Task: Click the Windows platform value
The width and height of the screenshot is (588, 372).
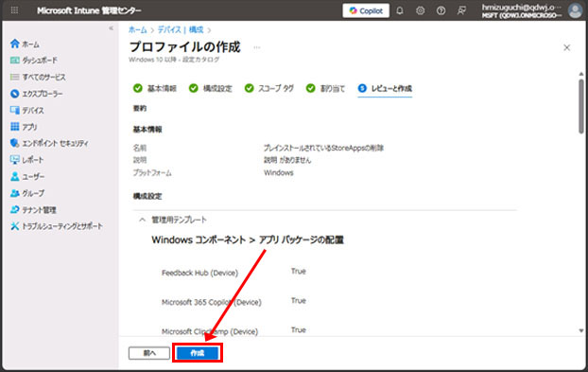Action: (x=279, y=172)
